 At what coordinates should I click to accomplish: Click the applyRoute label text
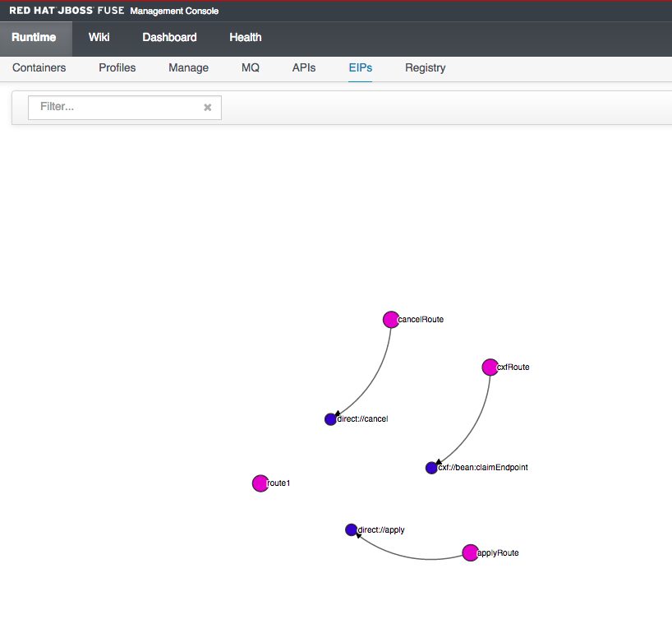coord(498,552)
